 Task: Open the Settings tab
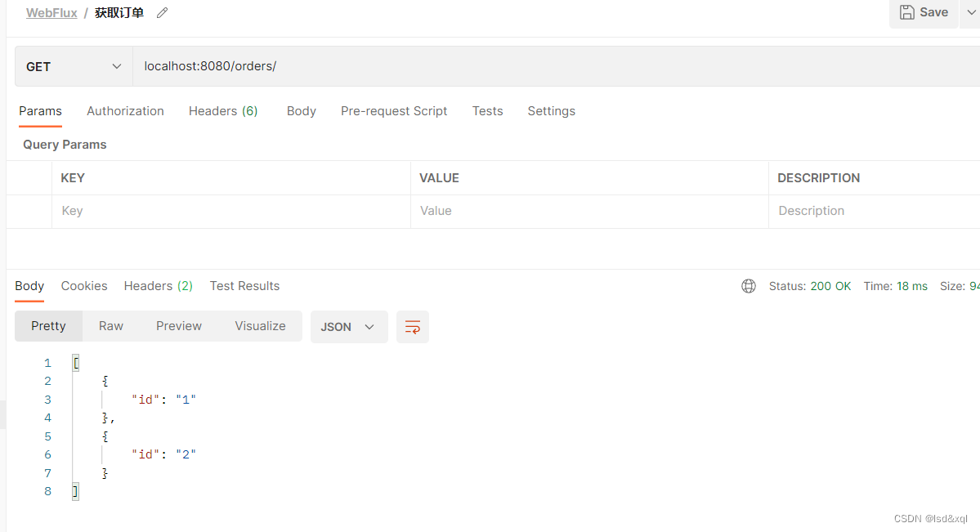tap(551, 110)
